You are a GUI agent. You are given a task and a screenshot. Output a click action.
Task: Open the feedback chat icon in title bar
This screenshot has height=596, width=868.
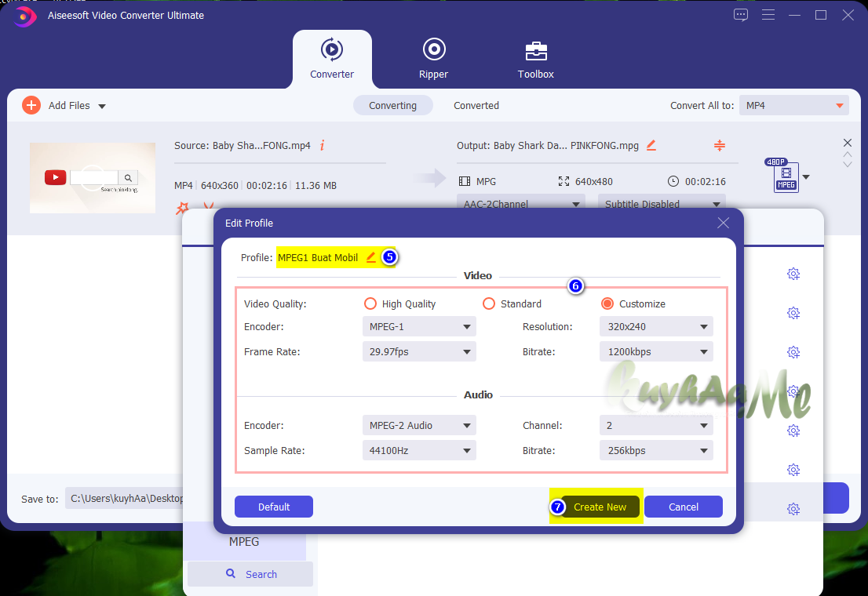pyautogui.click(x=741, y=15)
